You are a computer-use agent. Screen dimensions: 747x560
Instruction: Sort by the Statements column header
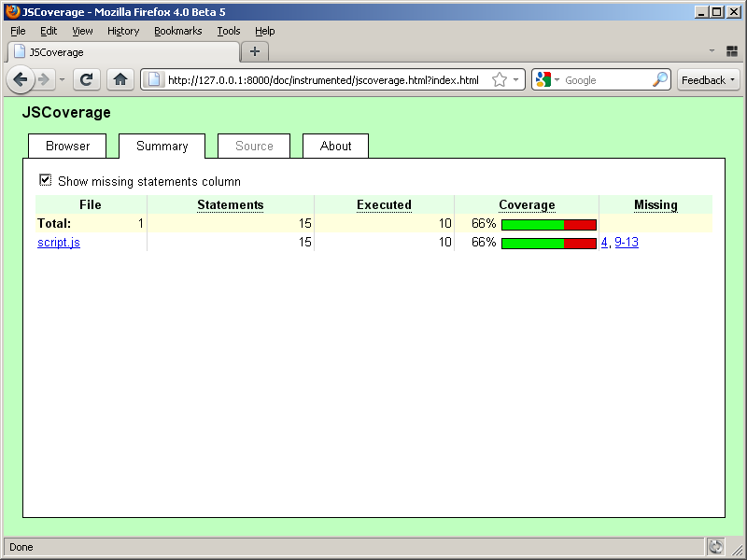[x=230, y=204]
